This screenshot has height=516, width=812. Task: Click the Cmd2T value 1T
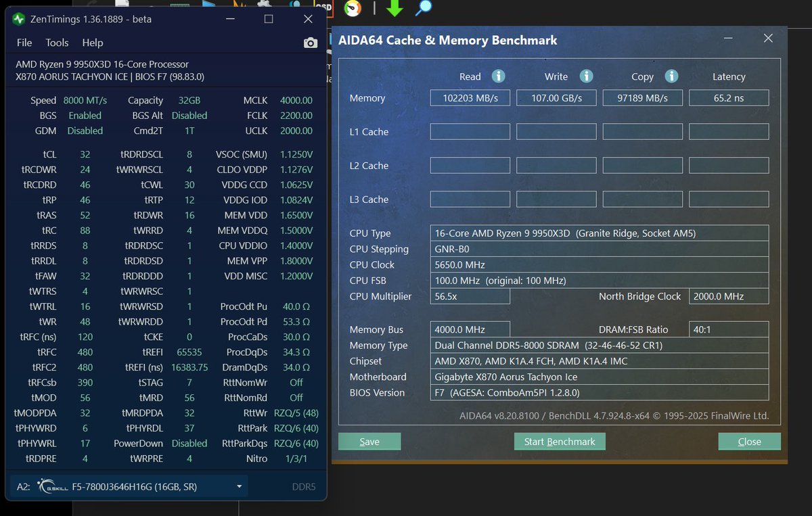click(189, 131)
